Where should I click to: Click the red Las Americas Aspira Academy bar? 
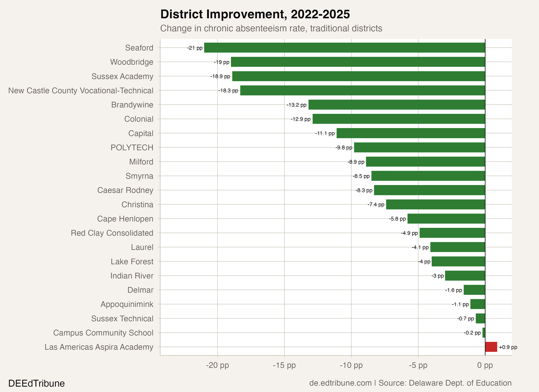pyautogui.click(x=491, y=347)
